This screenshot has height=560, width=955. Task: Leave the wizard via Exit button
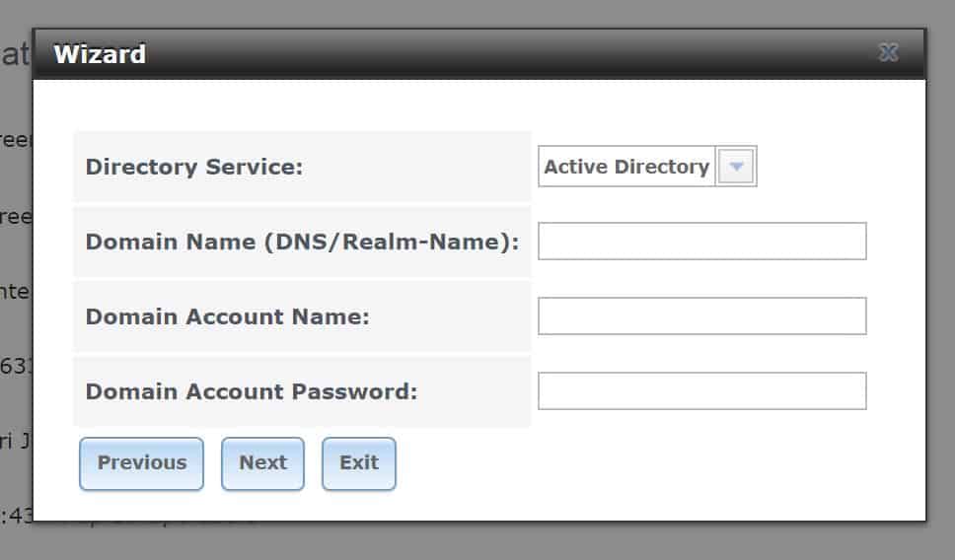(359, 463)
